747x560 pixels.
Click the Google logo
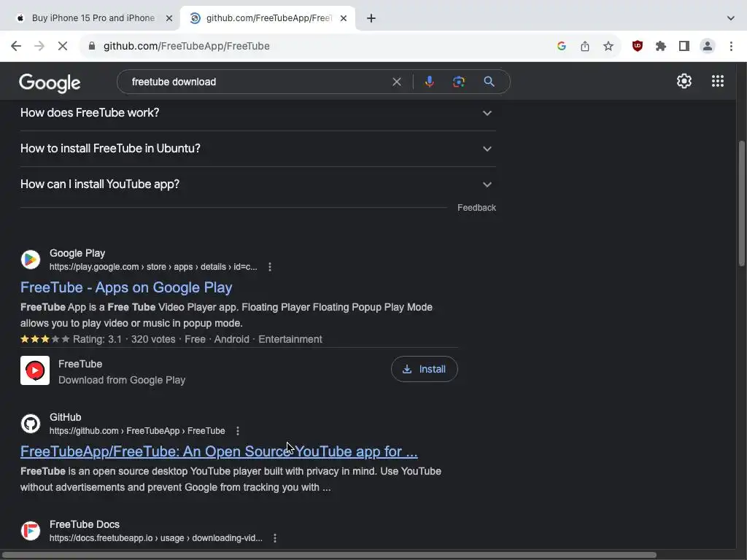pyautogui.click(x=50, y=83)
